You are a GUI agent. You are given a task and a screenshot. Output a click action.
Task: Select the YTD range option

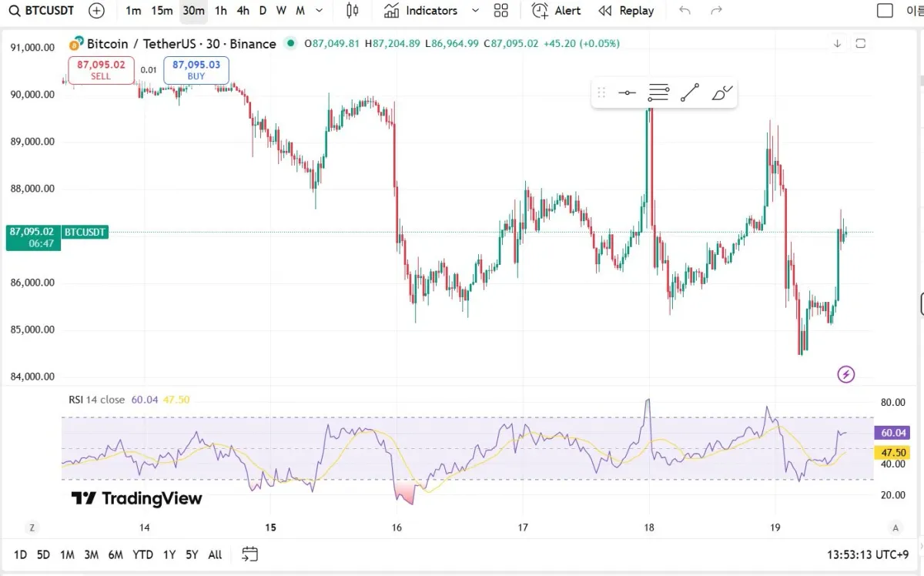click(142, 554)
